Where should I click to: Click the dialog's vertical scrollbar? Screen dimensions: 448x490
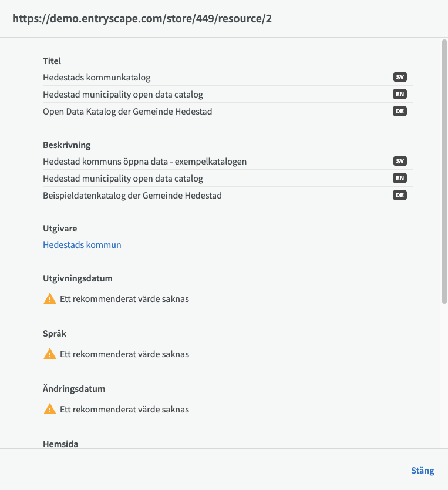(x=444, y=170)
